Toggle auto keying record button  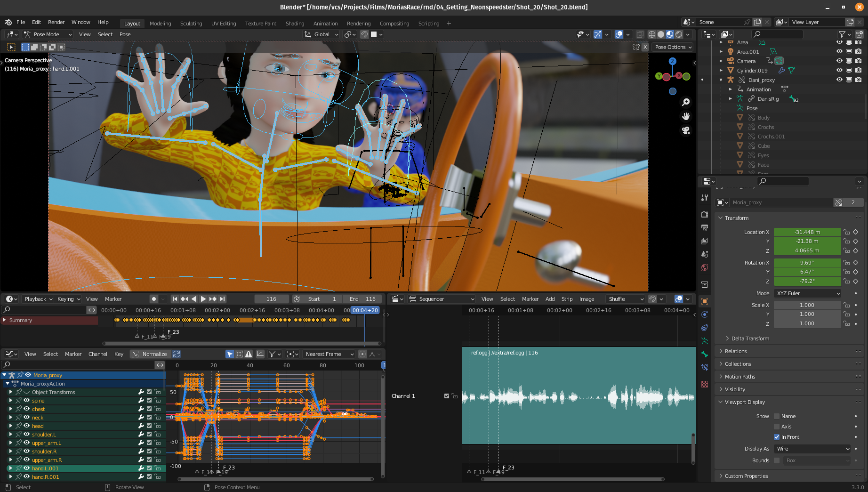154,299
